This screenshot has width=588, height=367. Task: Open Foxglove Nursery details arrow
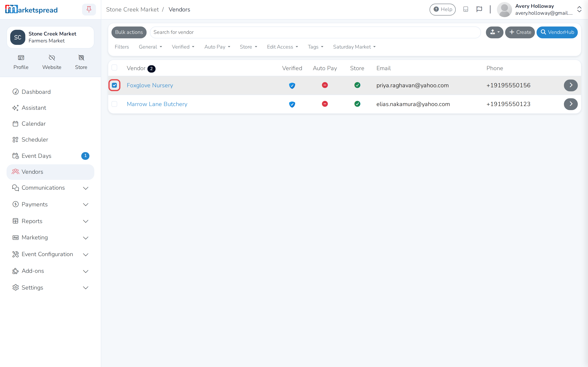coord(570,85)
